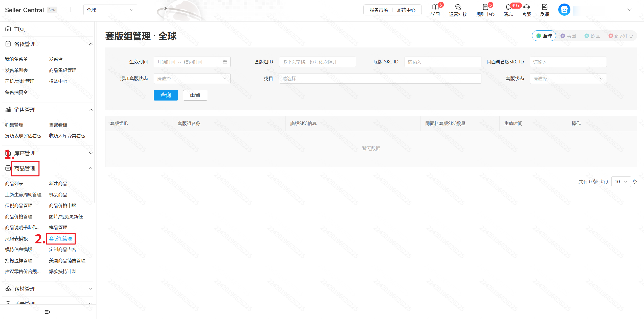Viewport: 644px width, 319px height.
Task: Switch to 美国 region toggle
Action: point(568,36)
